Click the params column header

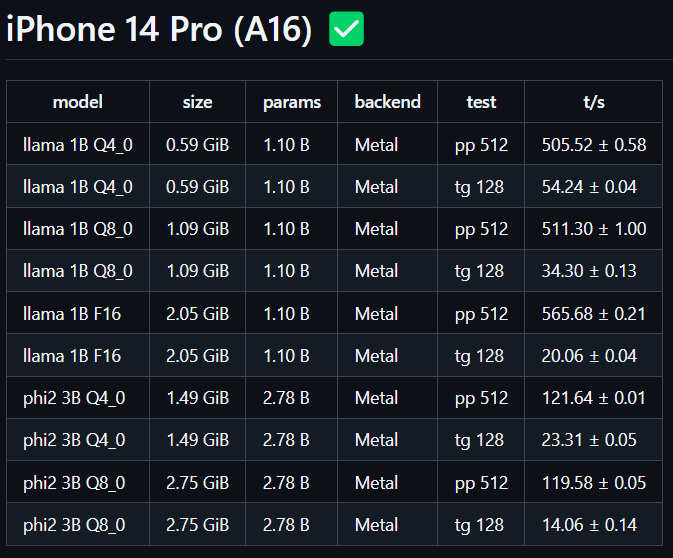point(292,102)
